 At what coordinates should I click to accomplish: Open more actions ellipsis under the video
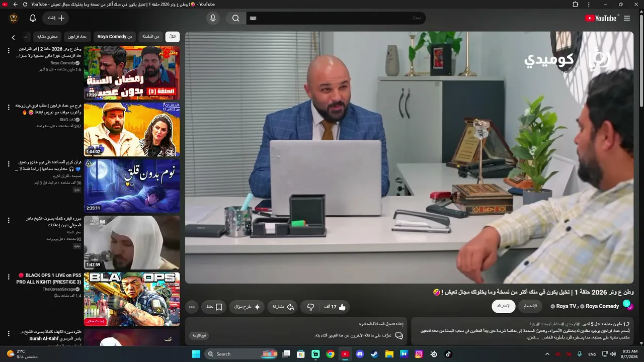[192, 307]
